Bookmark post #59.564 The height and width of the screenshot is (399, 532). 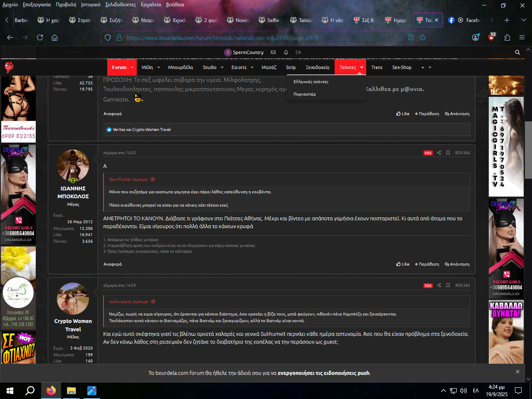448,153
